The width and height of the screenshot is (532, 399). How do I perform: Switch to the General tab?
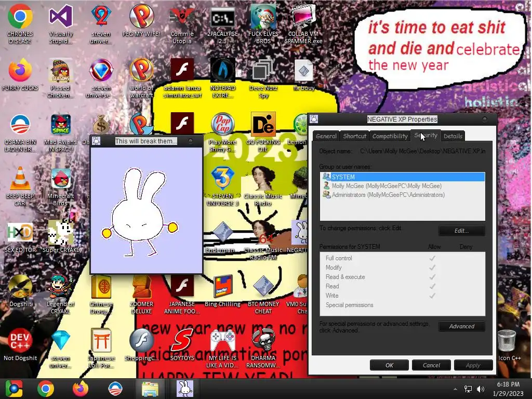(x=326, y=136)
